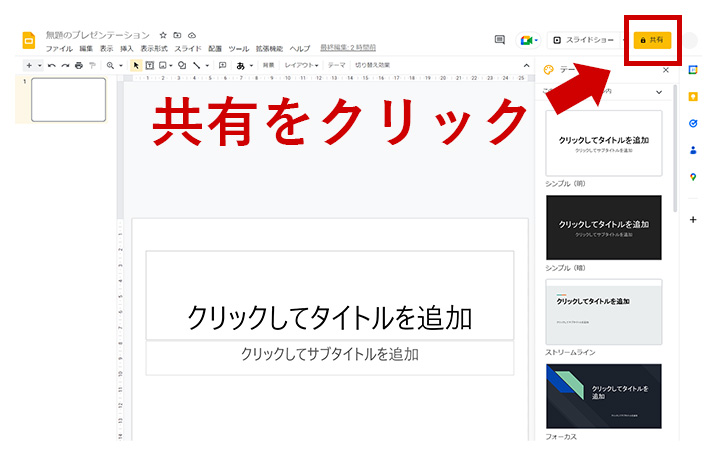Open the comment history icon
The width and height of the screenshot is (720, 460).
[x=500, y=40]
